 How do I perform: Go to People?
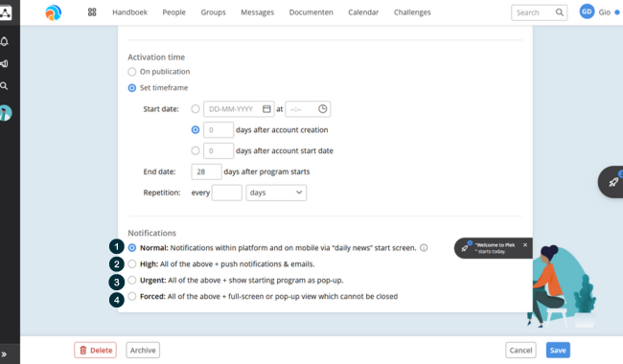tap(174, 12)
